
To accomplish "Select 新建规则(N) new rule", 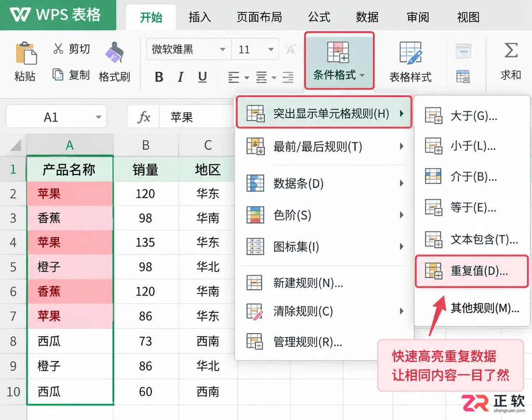I will point(324,282).
